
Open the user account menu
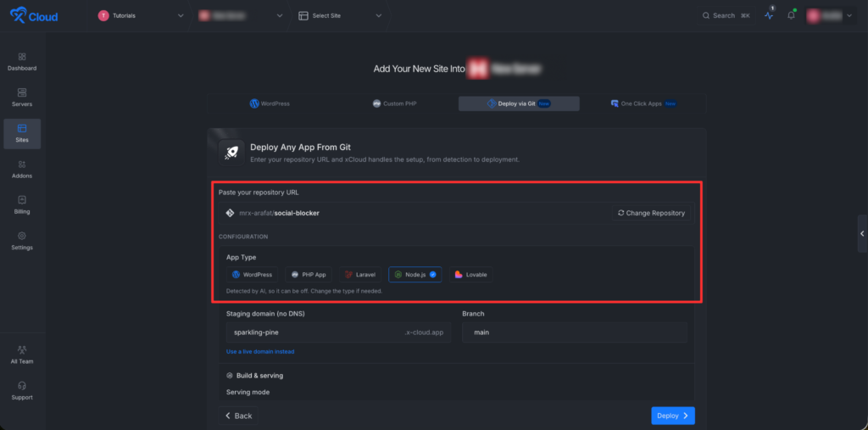832,15
